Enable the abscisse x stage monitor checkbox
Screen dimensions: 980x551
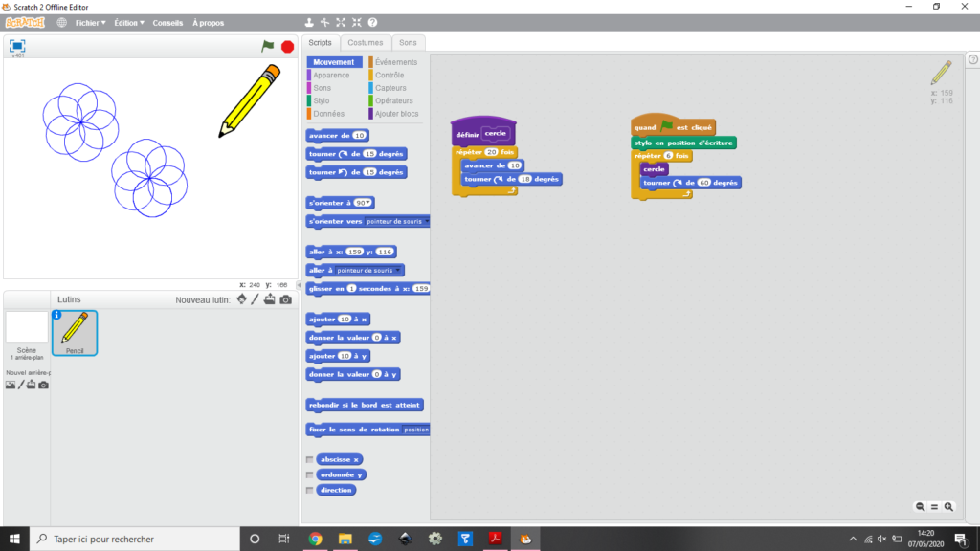tap(309, 459)
